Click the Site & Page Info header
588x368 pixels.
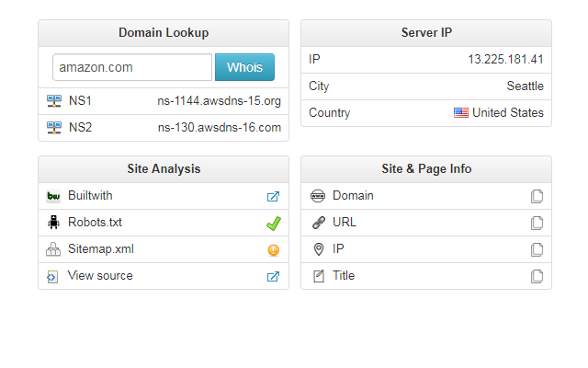426,169
